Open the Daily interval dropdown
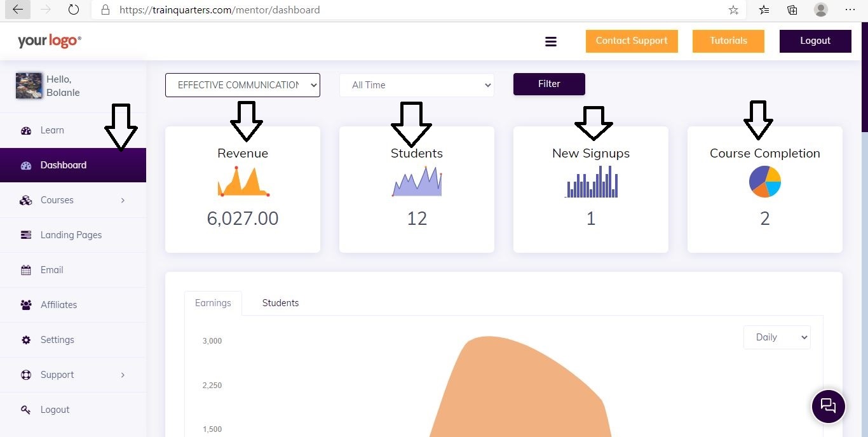Image resolution: width=868 pixels, height=437 pixels. [777, 337]
